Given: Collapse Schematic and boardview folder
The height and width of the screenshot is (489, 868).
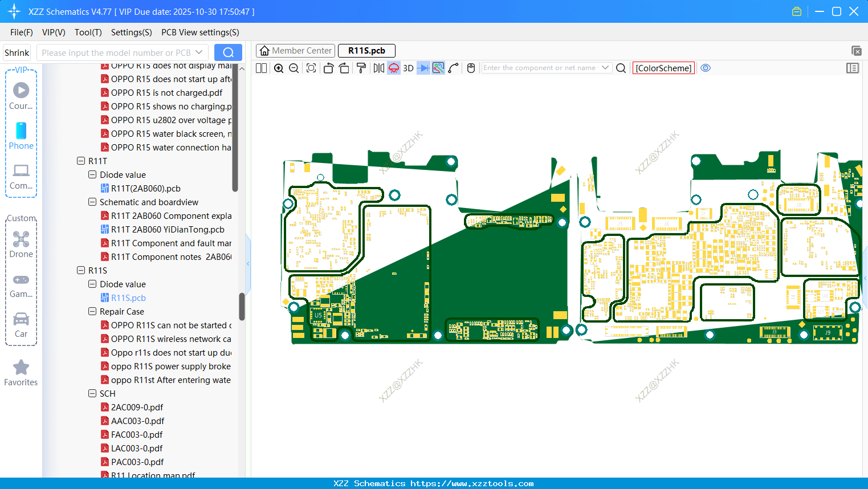Looking at the screenshot, I should click(x=92, y=202).
